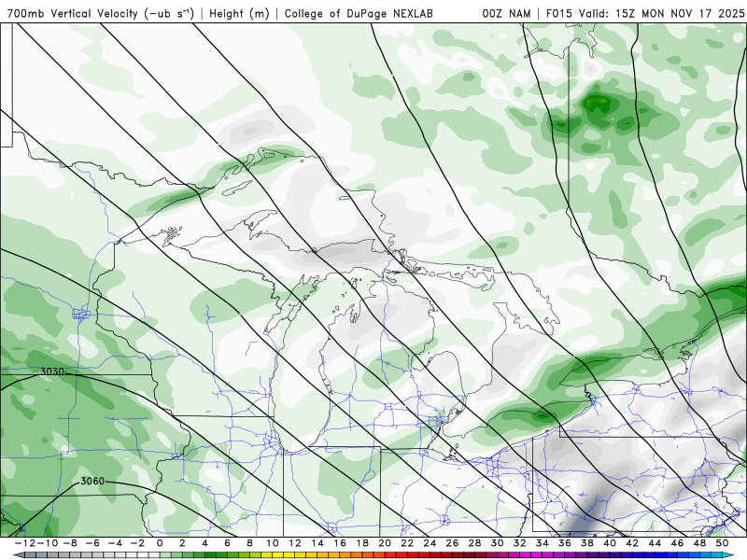This screenshot has height=560, width=747.
Task: Click the "Height (m)" header label
Action: (239, 13)
